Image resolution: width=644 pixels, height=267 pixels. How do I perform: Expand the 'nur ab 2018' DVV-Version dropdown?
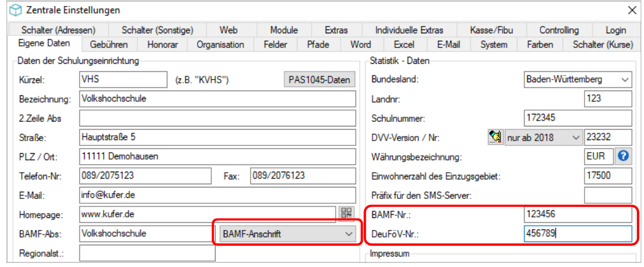(x=544, y=137)
